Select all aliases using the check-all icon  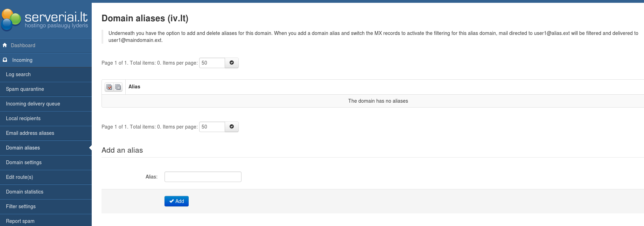pyautogui.click(x=109, y=87)
